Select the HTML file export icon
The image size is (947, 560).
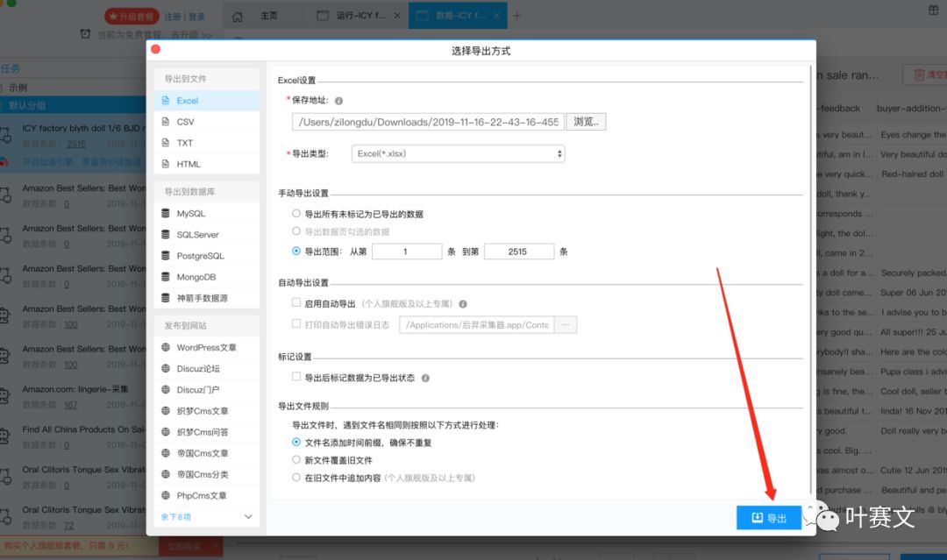(x=166, y=164)
